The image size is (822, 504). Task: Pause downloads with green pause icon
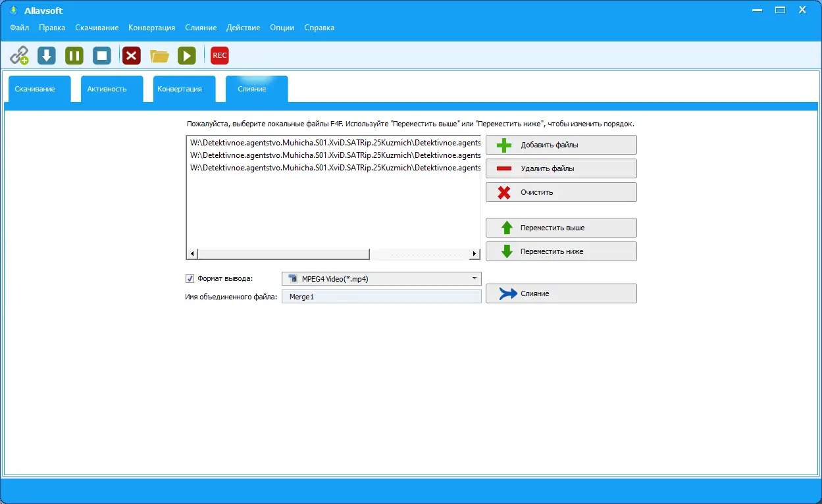74,55
